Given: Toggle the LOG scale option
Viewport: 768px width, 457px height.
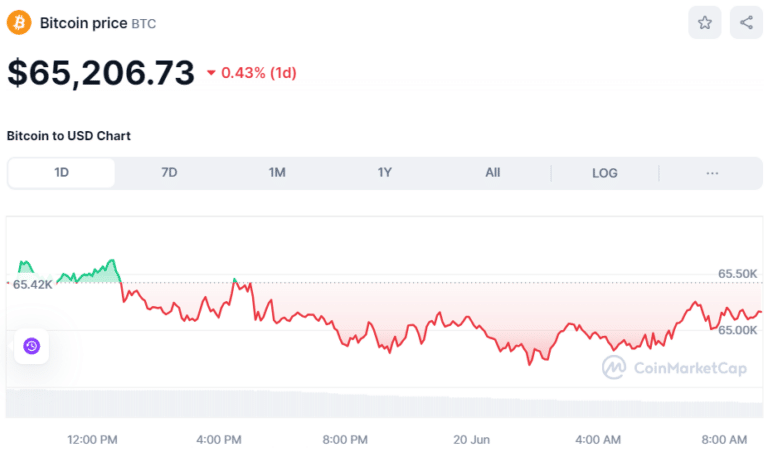Looking at the screenshot, I should pyautogui.click(x=605, y=173).
